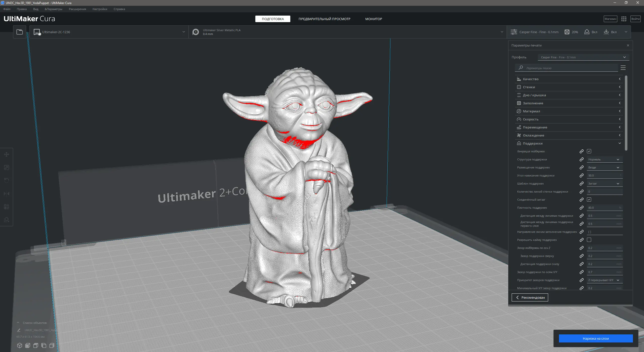
Task: Open the Support Blocker tool
Action: [7, 220]
